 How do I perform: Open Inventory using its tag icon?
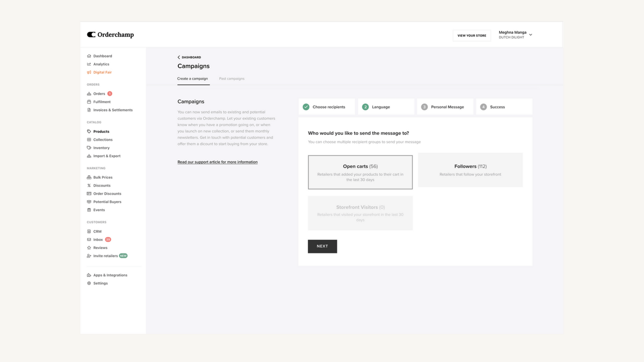[89, 148]
